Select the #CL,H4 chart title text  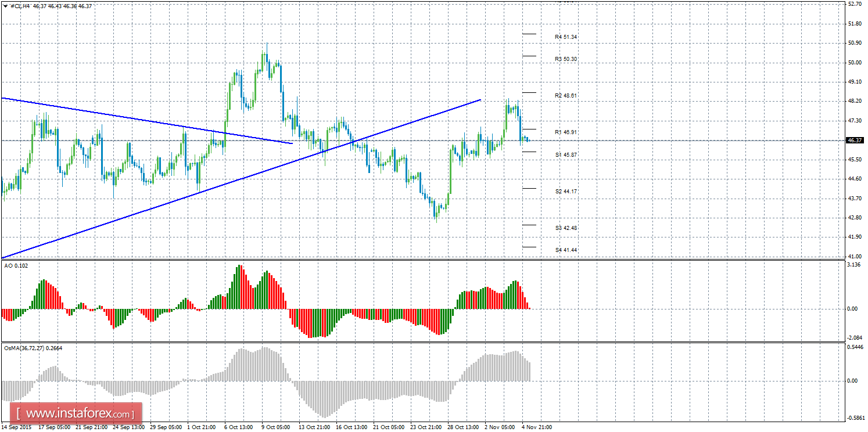[x=19, y=5]
